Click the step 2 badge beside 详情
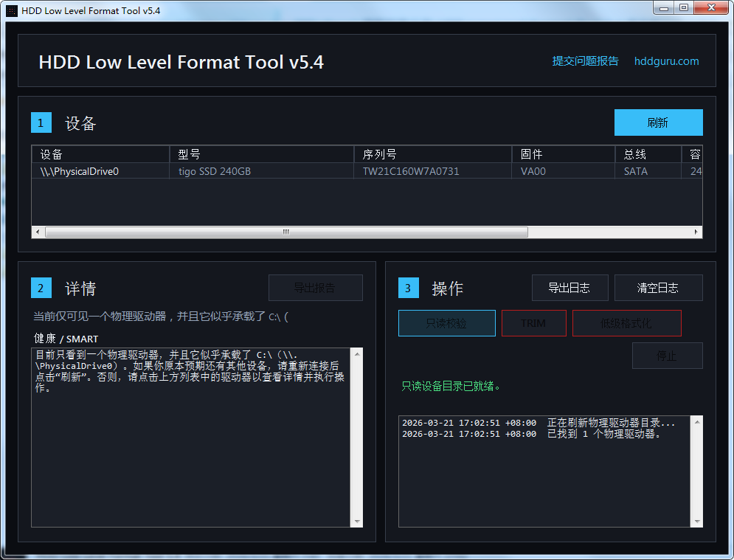This screenshot has height=560, width=734. [x=41, y=288]
